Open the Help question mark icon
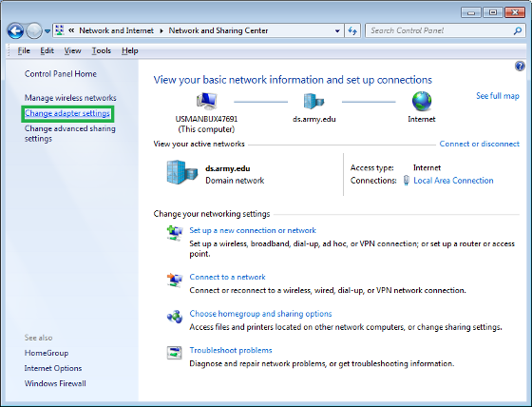 click(520, 66)
